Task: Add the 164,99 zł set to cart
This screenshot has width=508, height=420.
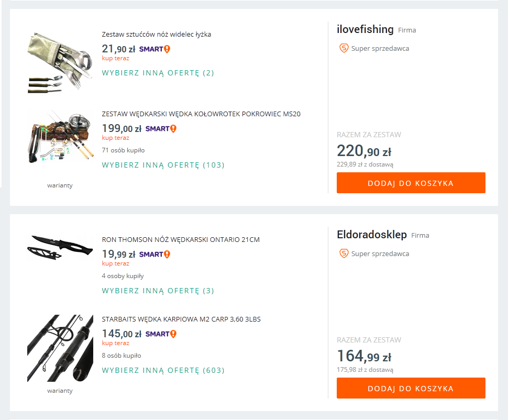Action: pos(411,389)
